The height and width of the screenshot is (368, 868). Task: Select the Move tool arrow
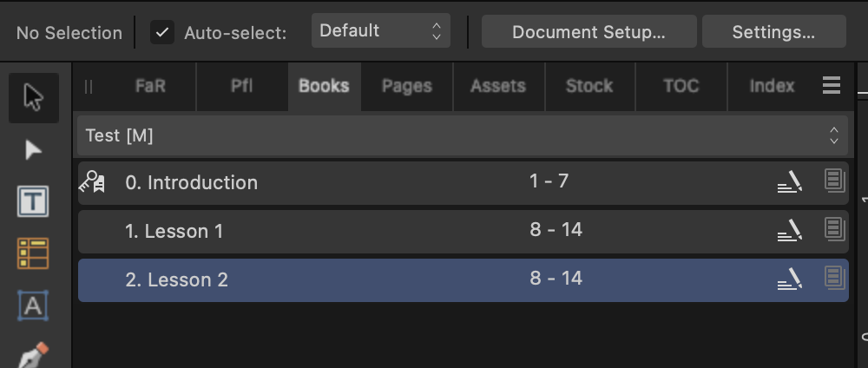pos(34,98)
